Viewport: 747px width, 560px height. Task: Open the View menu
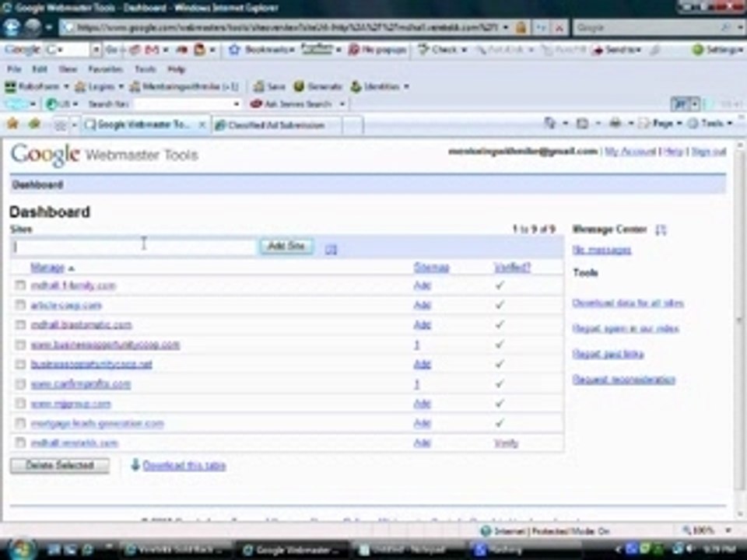(x=68, y=69)
